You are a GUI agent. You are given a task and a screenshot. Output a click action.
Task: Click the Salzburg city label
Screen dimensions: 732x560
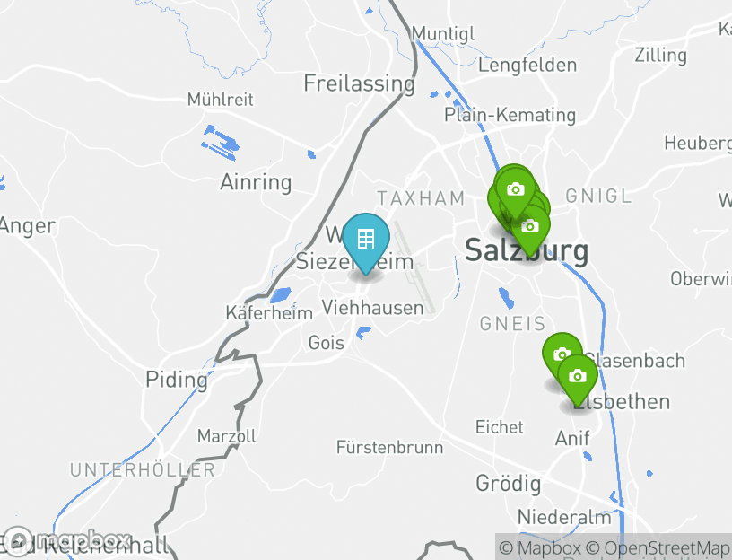click(x=527, y=250)
